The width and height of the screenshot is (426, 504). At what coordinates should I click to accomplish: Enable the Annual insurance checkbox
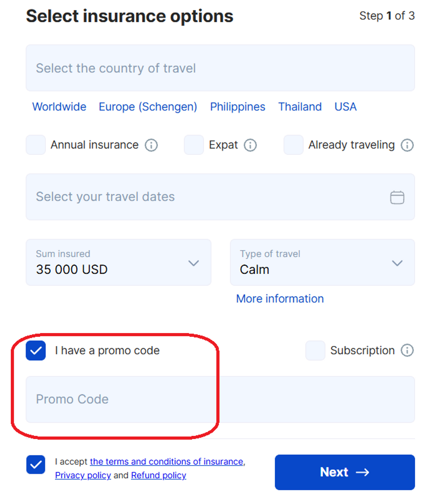36,145
